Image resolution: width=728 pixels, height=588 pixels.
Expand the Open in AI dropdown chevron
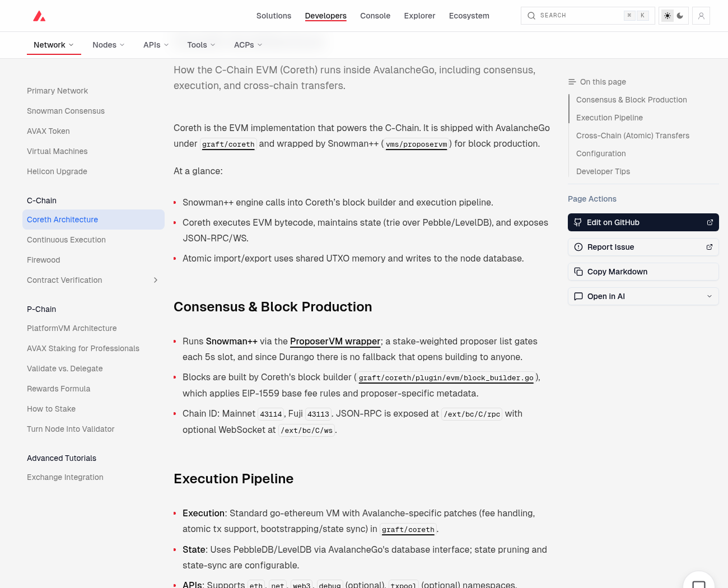[710, 296]
